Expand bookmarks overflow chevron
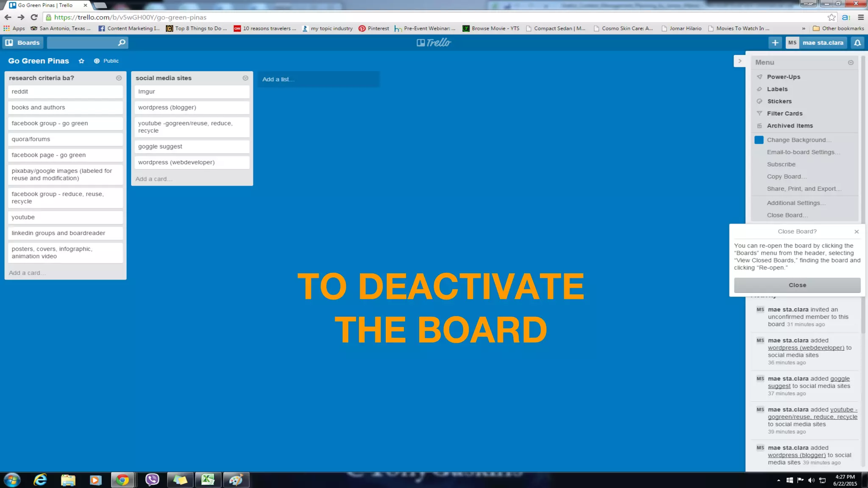This screenshot has height=488, width=868. 803,28
